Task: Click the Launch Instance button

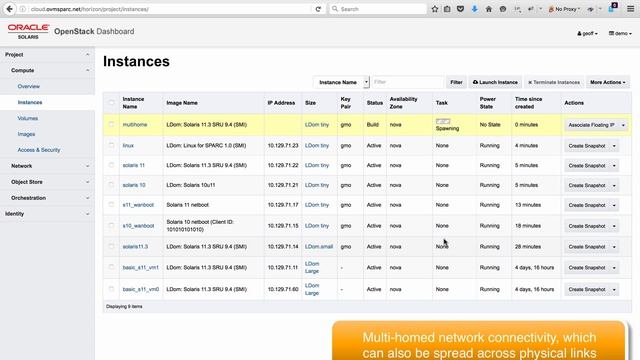Action: pyautogui.click(x=495, y=82)
